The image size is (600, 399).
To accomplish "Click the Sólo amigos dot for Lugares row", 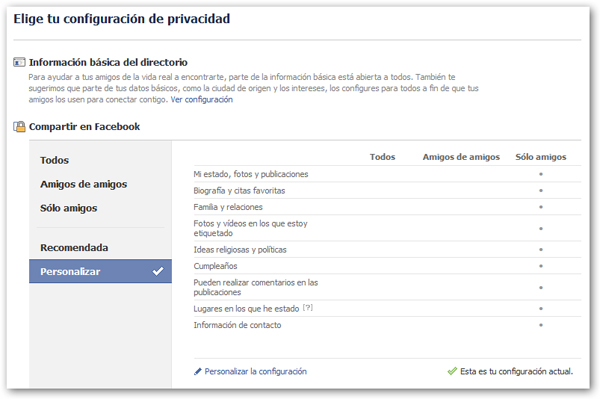I will tap(541, 308).
